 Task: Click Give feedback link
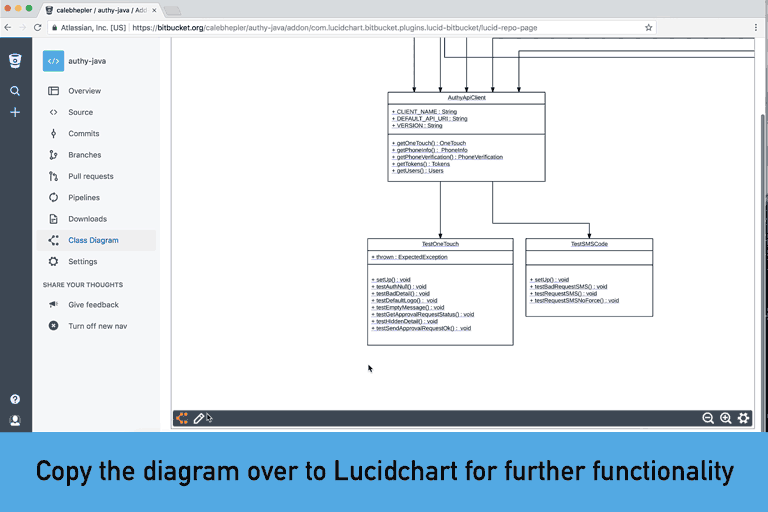(x=93, y=305)
